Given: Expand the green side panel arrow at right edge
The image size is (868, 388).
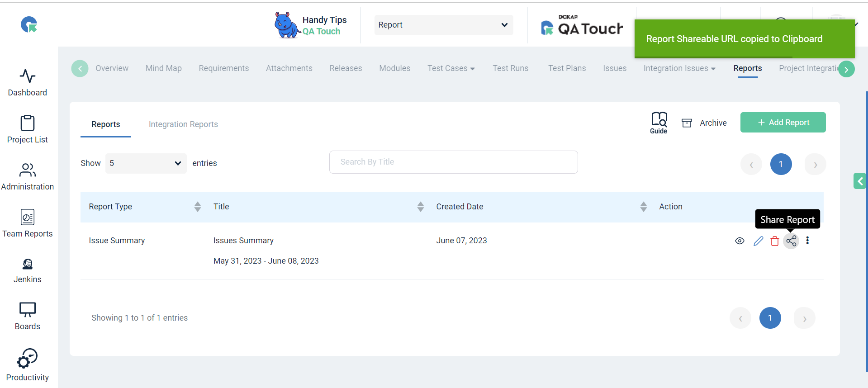Looking at the screenshot, I should click(860, 181).
